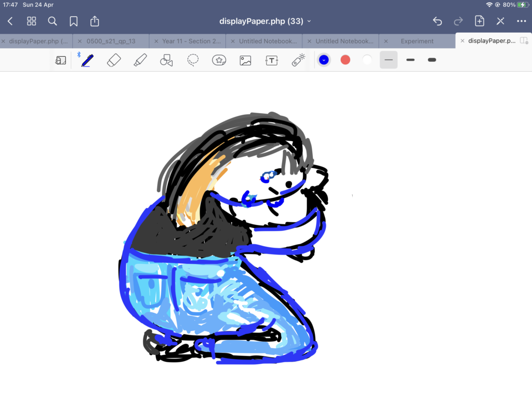Viewport: 532px width, 399px height.
Task: Select the Text box tool
Action: point(272,60)
